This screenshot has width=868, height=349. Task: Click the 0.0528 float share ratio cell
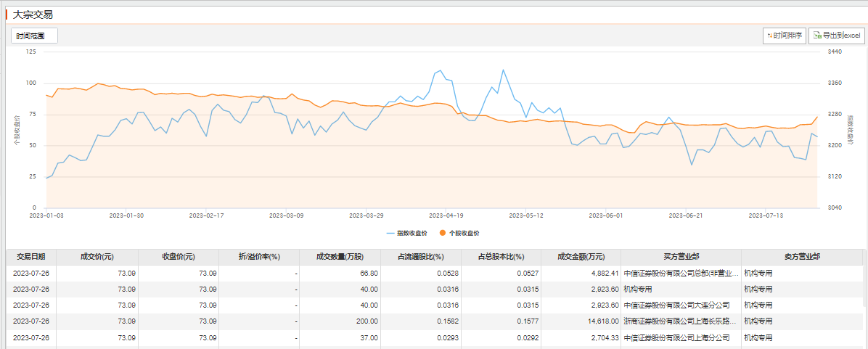click(421, 274)
